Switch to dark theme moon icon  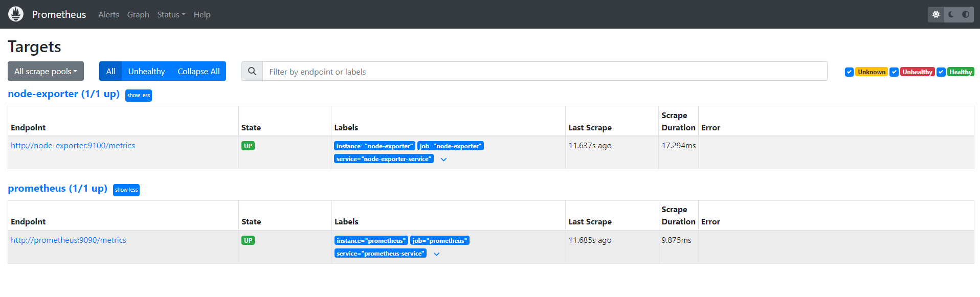(x=951, y=14)
